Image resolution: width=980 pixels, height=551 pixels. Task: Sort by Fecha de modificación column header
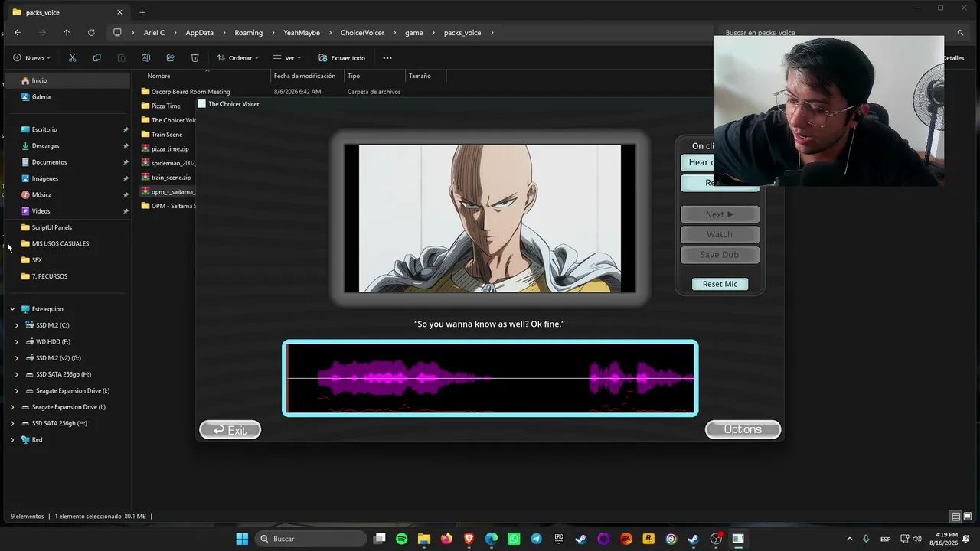(305, 76)
